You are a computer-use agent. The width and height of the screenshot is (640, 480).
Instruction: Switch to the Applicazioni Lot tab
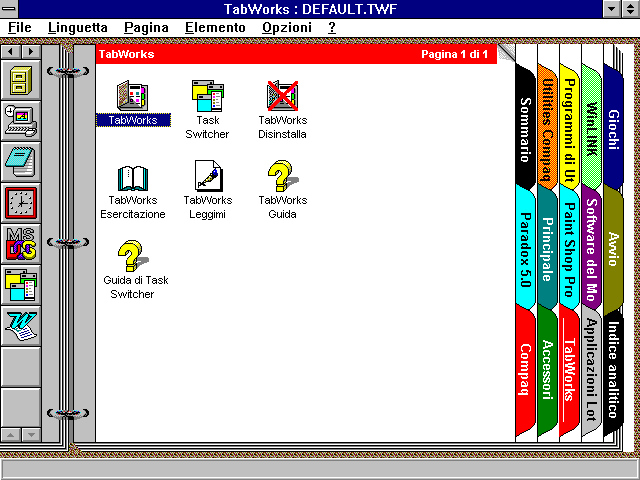click(591, 369)
